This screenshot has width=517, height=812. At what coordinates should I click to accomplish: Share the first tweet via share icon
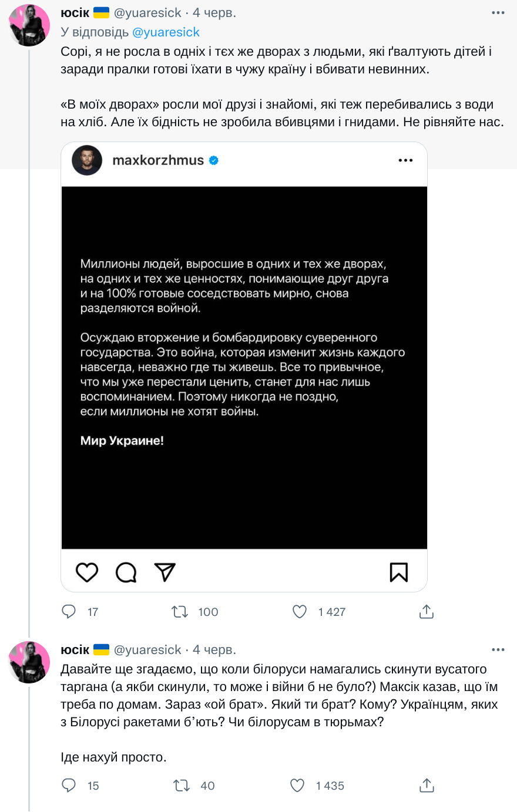coord(427,612)
